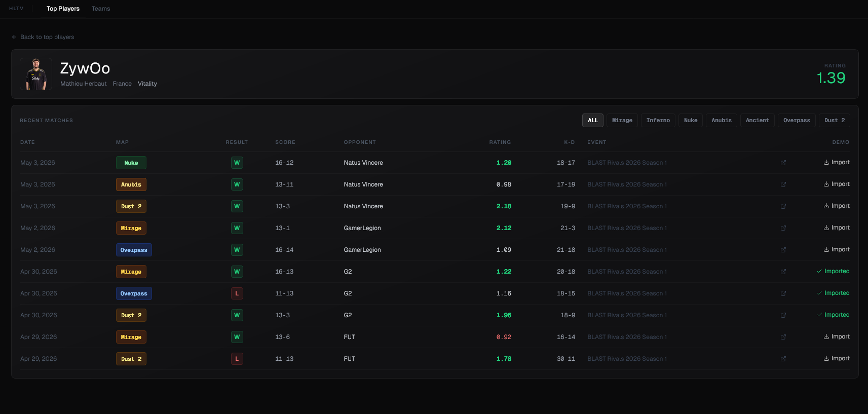Filter recent matches by Inferno
Viewport: 868px width, 414px height.
click(x=658, y=120)
